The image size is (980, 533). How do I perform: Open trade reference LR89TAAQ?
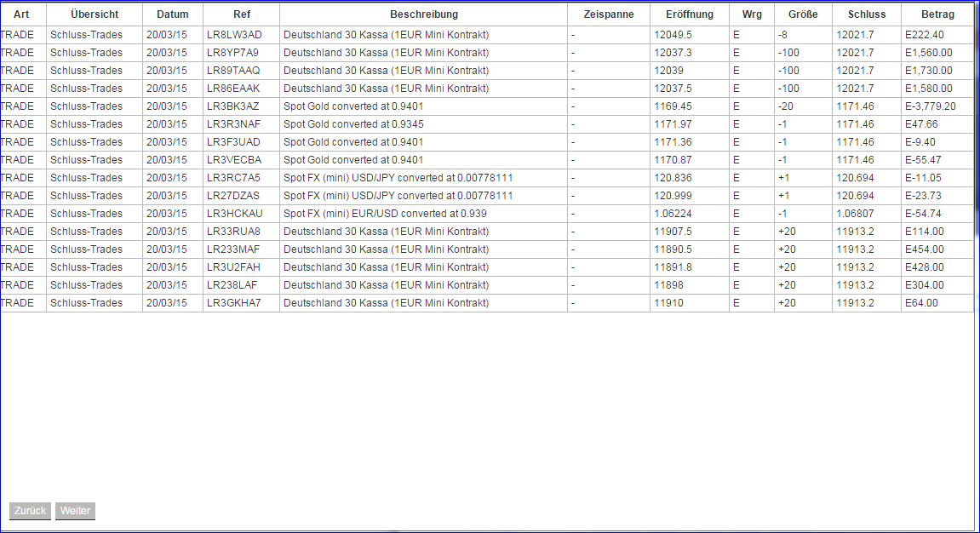(x=242, y=70)
